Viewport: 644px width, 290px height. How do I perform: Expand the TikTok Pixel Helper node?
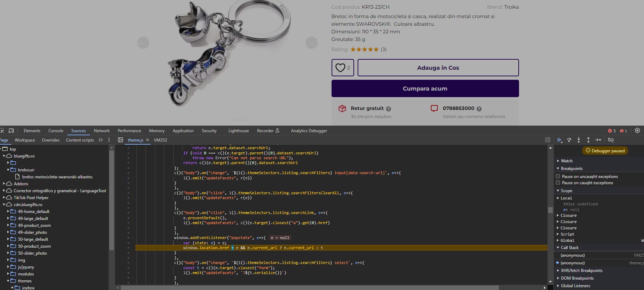pos(4,198)
